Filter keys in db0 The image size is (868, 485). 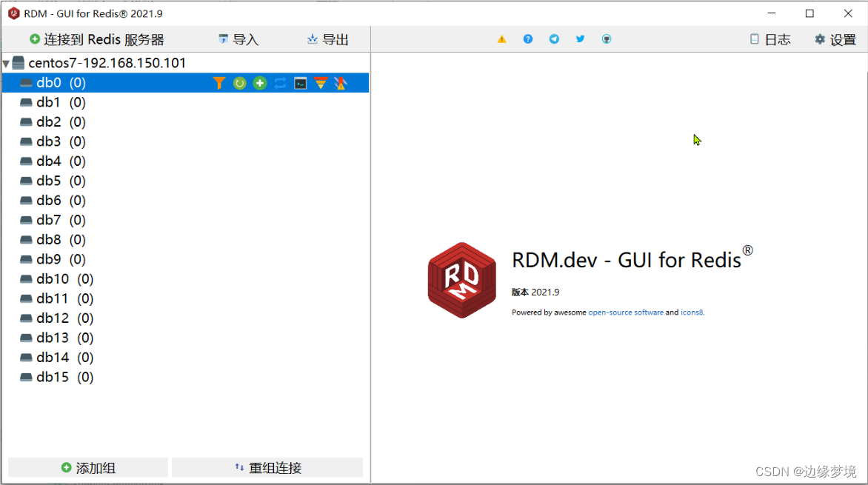click(x=218, y=83)
